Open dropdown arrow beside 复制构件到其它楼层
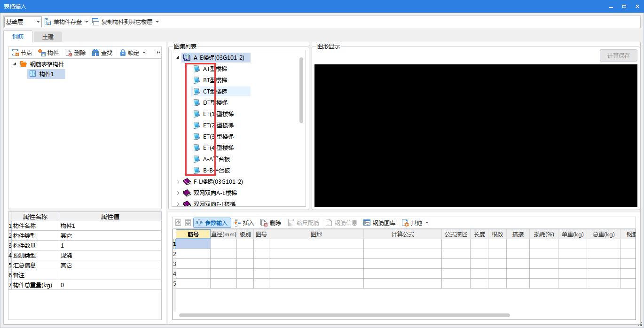The height and width of the screenshot is (328, 644). point(157,22)
